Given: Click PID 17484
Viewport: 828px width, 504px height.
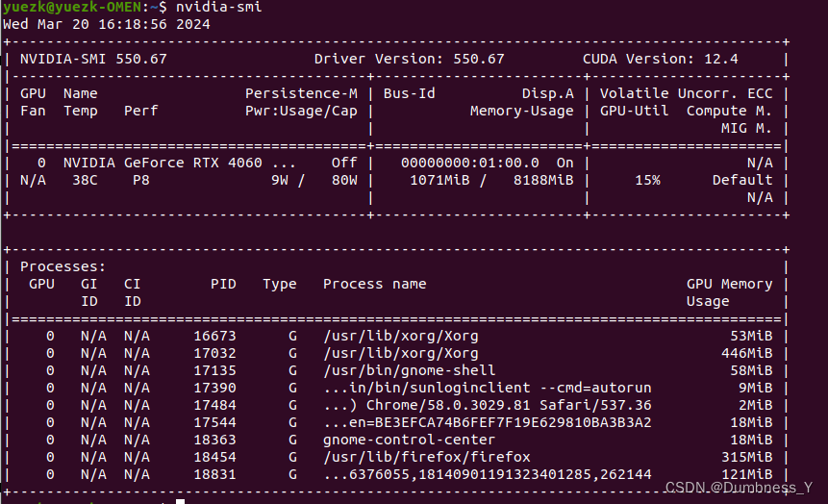Looking at the screenshot, I should [x=214, y=405].
